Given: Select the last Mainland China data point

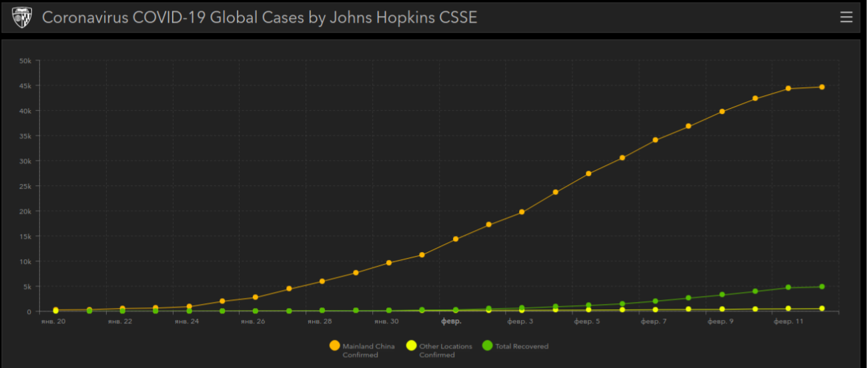Looking at the screenshot, I should 821,87.
